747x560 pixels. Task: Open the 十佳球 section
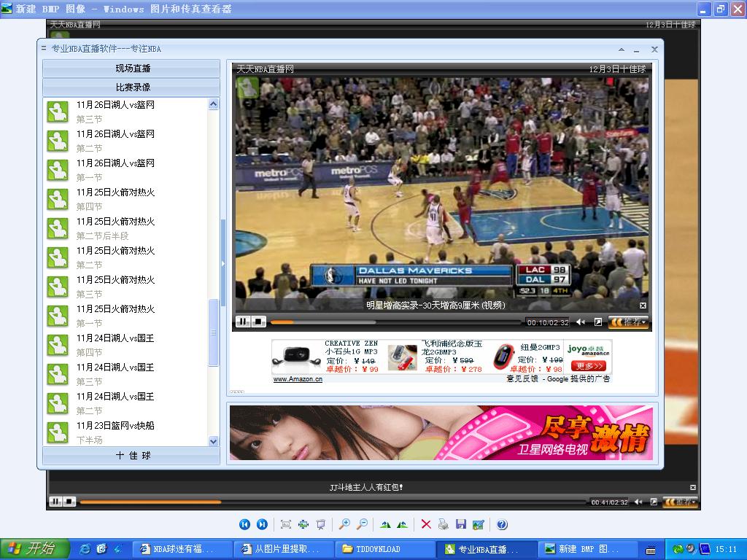point(131,456)
